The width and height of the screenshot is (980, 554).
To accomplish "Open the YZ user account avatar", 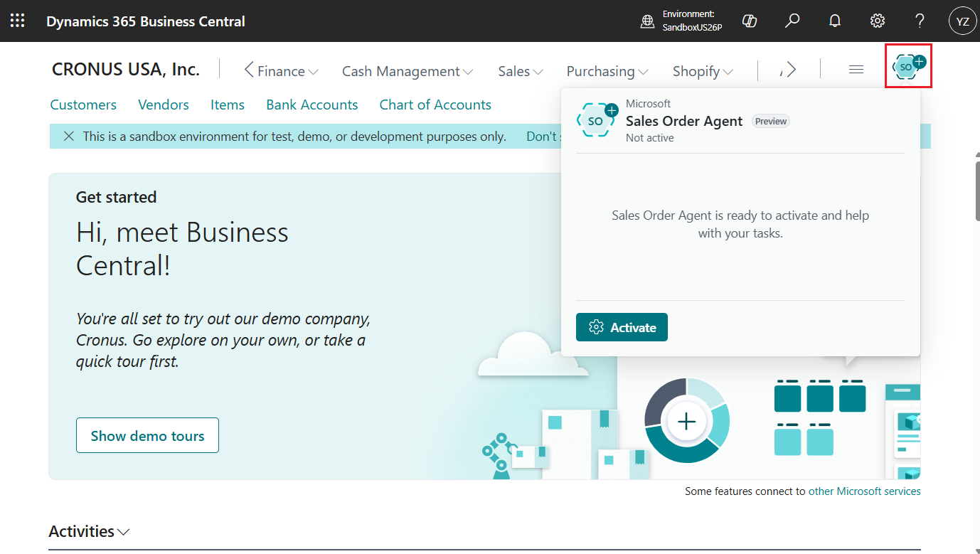I will [962, 21].
